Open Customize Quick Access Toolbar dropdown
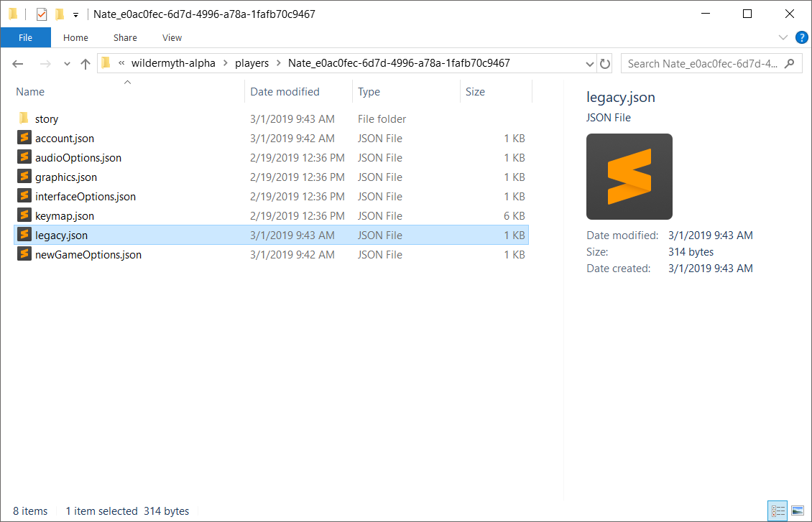The width and height of the screenshot is (812, 522). click(75, 14)
